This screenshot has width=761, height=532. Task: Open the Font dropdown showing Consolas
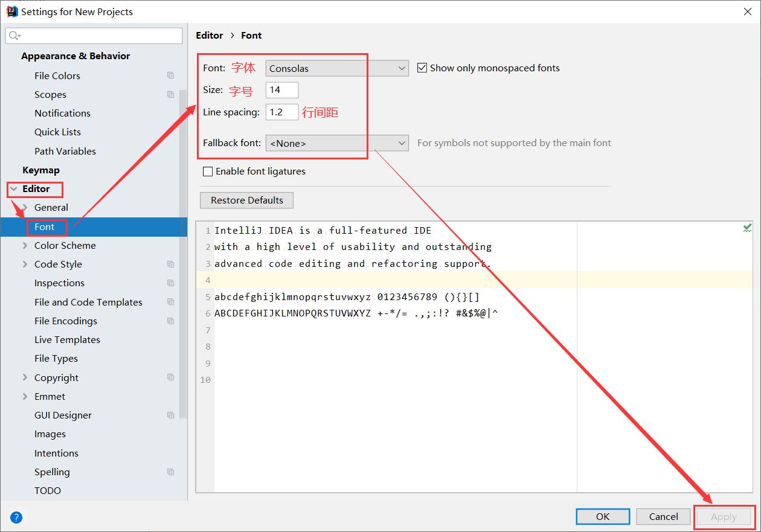click(x=337, y=68)
